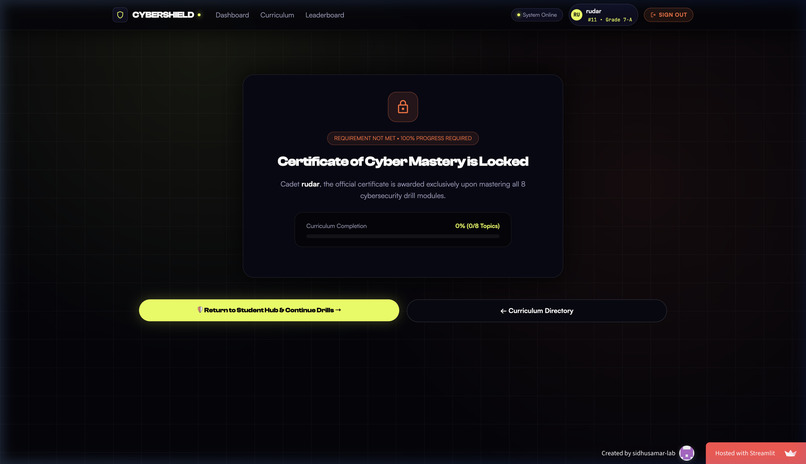Click the System Online status pill
806x464 pixels.
(x=537, y=15)
